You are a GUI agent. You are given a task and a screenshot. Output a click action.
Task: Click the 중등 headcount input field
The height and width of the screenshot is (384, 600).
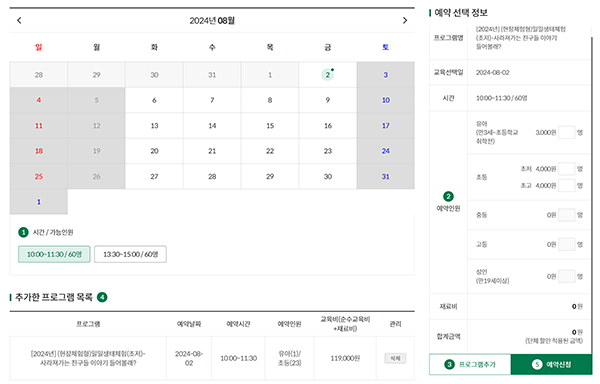566,215
